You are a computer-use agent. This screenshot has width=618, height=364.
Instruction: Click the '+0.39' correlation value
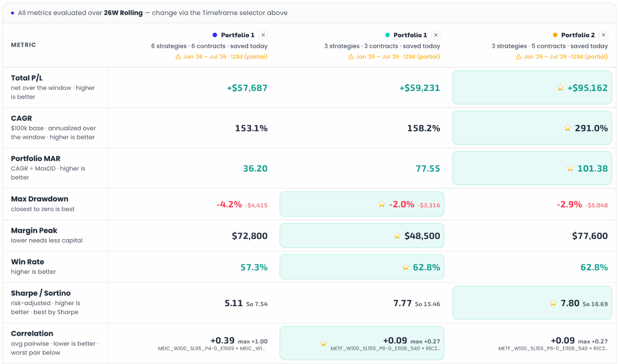(x=223, y=340)
